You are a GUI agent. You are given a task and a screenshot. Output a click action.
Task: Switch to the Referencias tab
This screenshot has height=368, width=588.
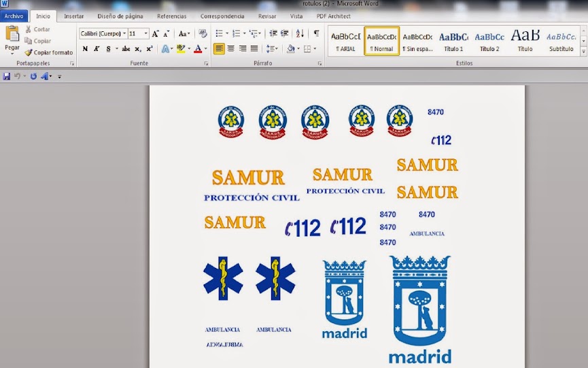172,16
